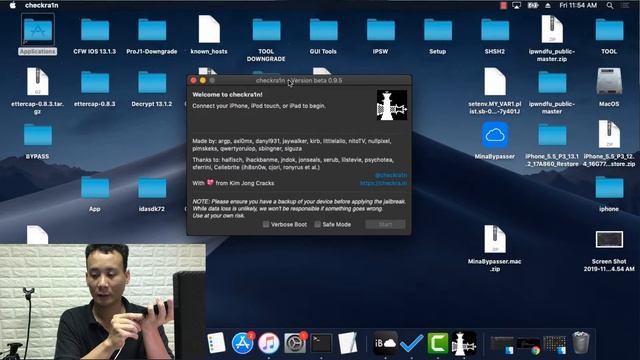Open the @checkra1n Twitter link

tap(391, 175)
